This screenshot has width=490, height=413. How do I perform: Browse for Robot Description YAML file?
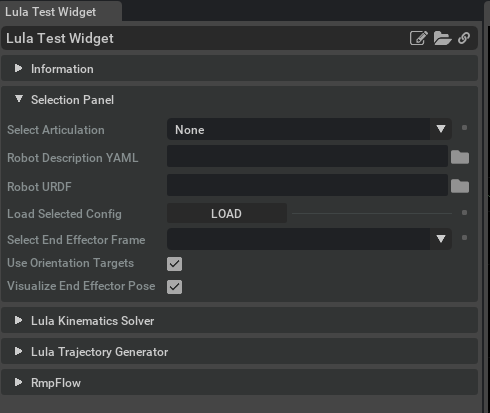pos(460,157)
